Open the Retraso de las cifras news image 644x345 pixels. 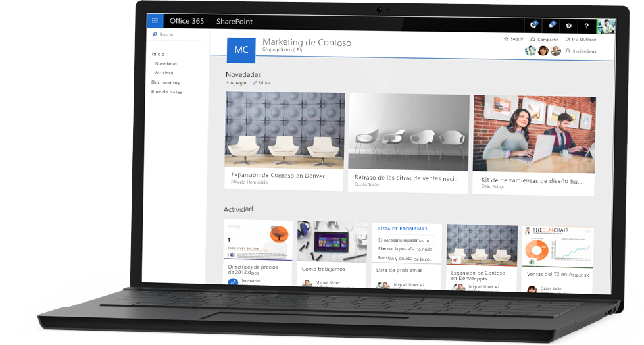(x=409, y=132)
